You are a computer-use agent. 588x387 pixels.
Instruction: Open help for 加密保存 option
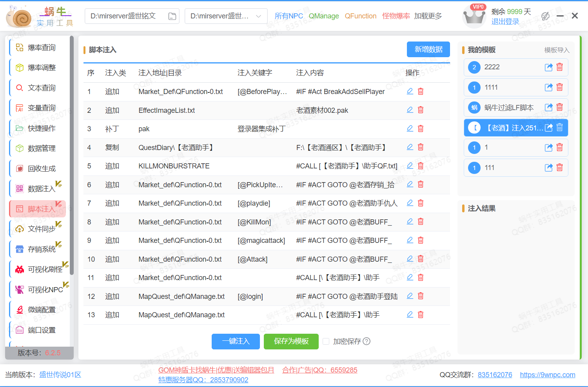(x=367, y=341)
